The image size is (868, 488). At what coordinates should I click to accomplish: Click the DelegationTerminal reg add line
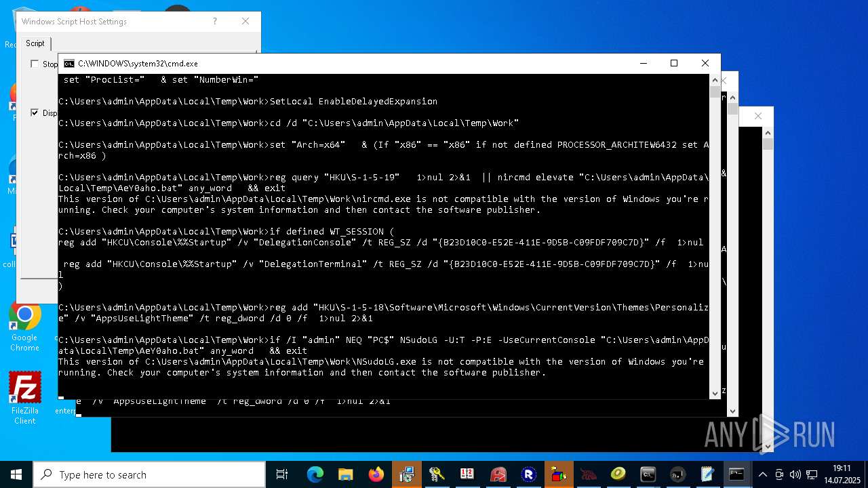383,270
